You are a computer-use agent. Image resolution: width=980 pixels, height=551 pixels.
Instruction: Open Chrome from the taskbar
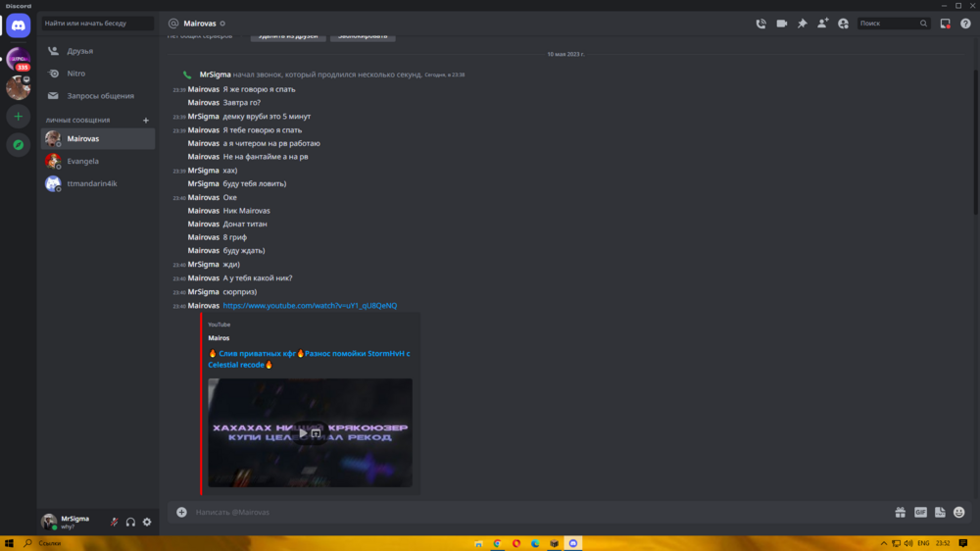497,543
